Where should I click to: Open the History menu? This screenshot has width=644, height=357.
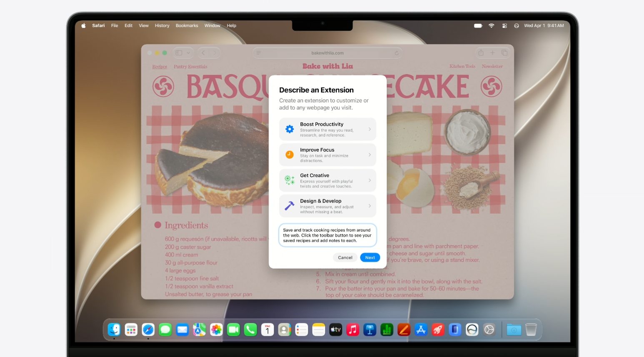tap(162, 25)
